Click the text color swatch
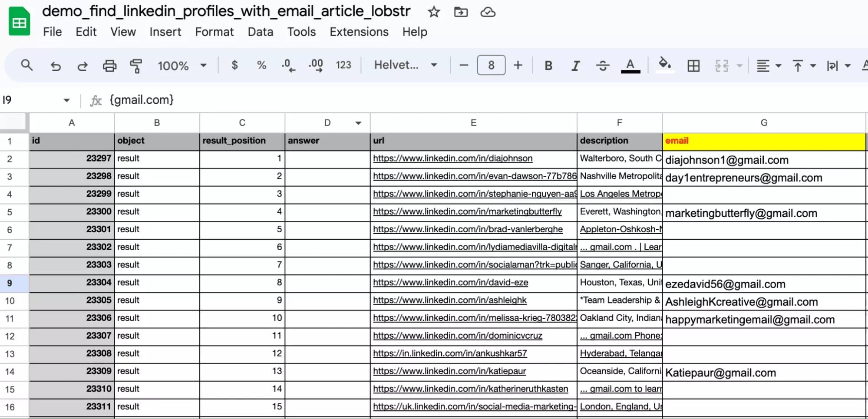Screen dimensions: 868x419 click(x=630, y=65)
